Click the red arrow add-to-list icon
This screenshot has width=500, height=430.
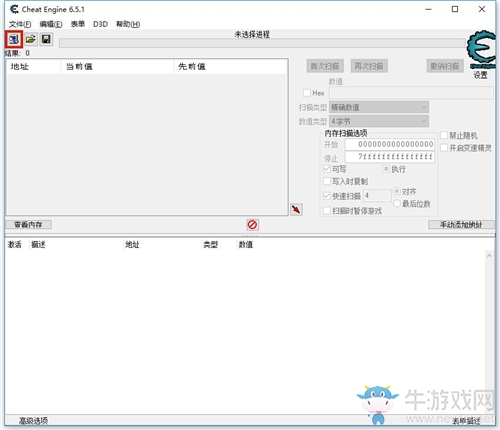click(296, 209)
